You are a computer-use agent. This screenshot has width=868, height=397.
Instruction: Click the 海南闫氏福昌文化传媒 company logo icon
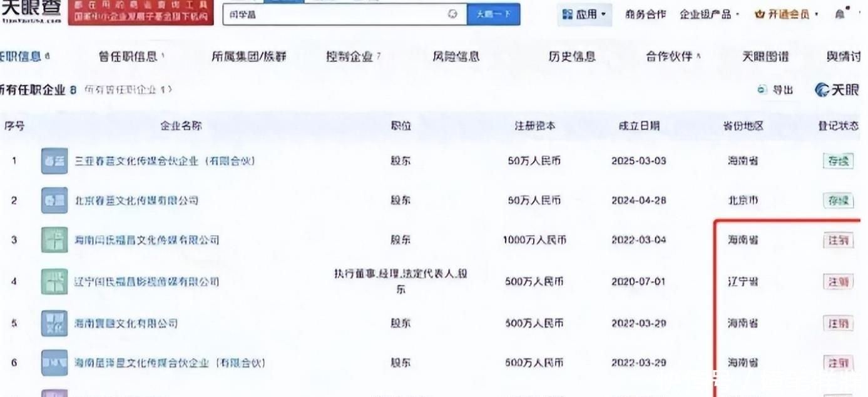54,240
